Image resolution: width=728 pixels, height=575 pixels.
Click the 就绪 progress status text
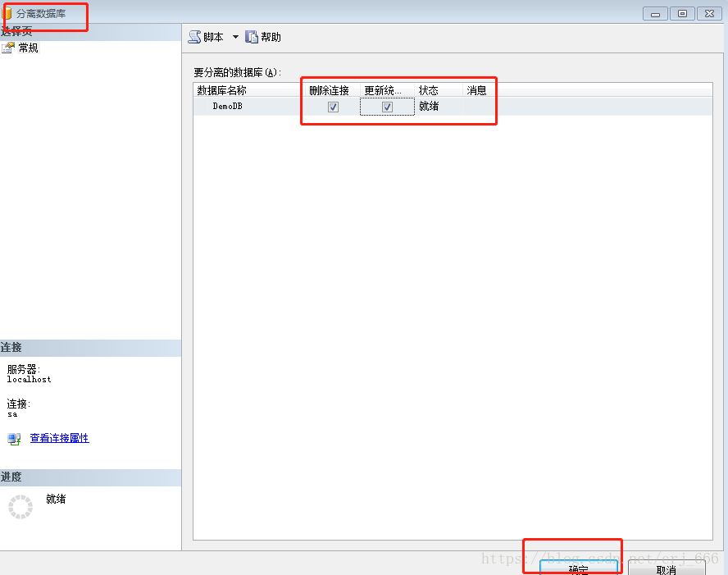tap(56, 499)
